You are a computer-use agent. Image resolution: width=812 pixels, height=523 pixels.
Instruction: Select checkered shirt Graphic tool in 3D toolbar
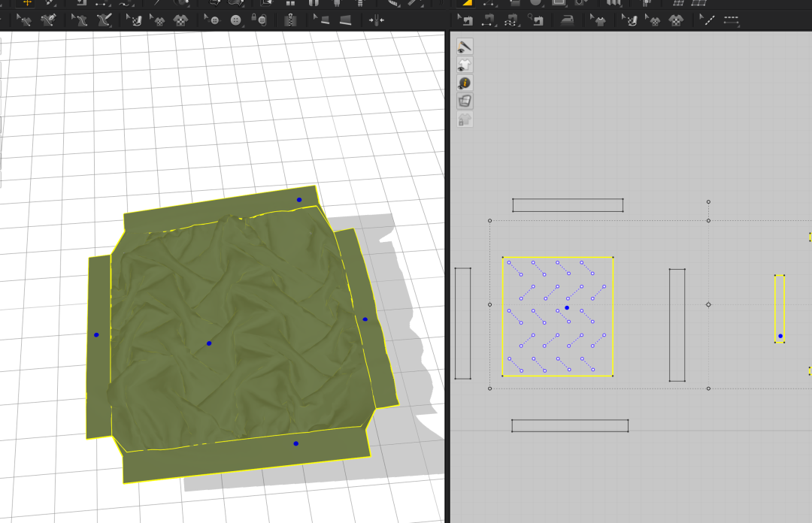[180, 20]
